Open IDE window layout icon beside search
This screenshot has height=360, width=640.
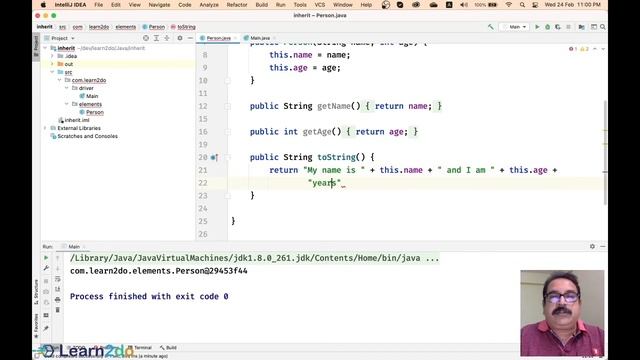click(x=594, y=27)
